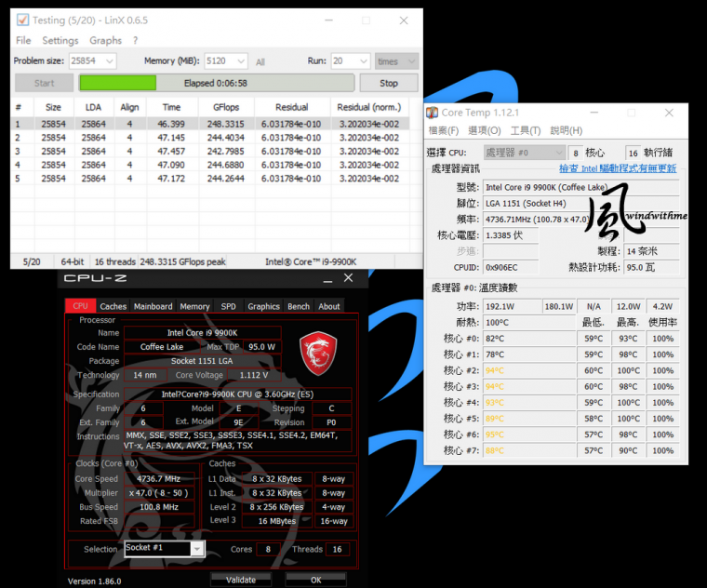Click the 1.3385 伏 core voltage field

[x=511, y=235]
